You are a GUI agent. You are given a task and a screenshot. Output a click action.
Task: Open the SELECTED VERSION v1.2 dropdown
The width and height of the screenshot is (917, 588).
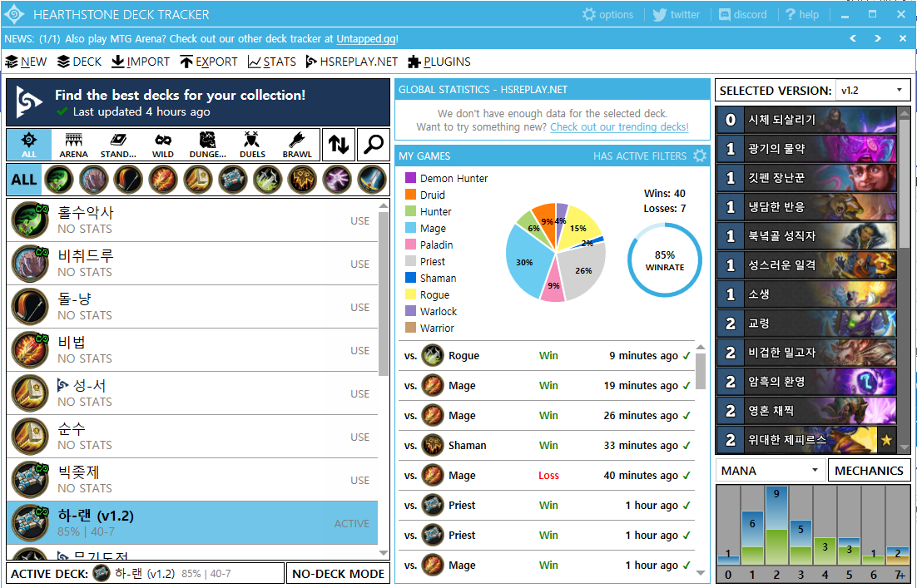873,90
